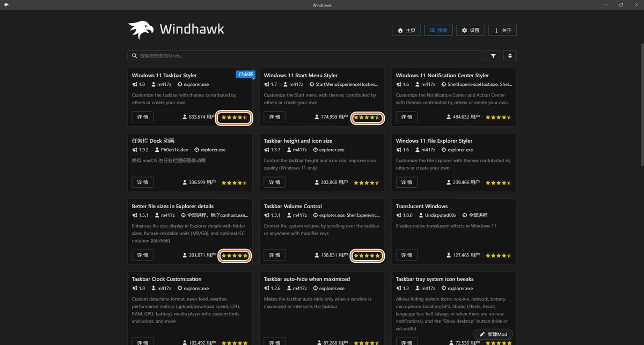
Task: Click version text "1.2.6"
Action: click(276, 288)
